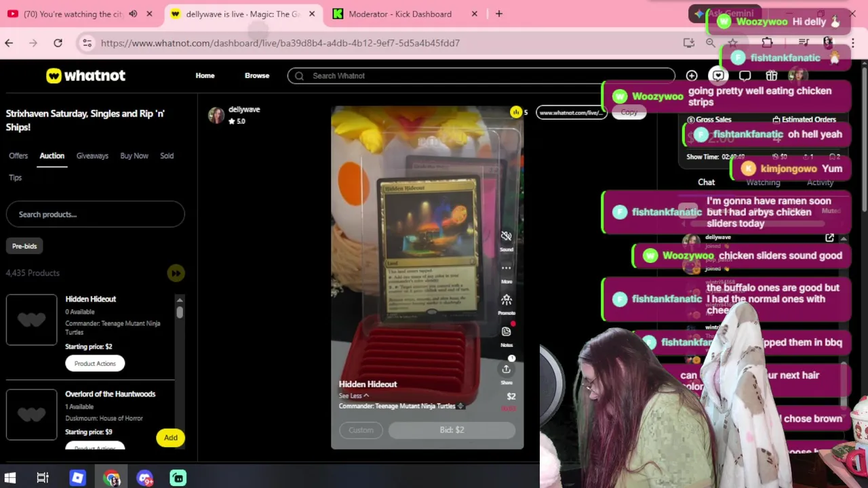Image resolution: width=868 pixels, height=488 pixels.
Task: Click in the Search Whatnot bar
Action: [x=481, y=76]
